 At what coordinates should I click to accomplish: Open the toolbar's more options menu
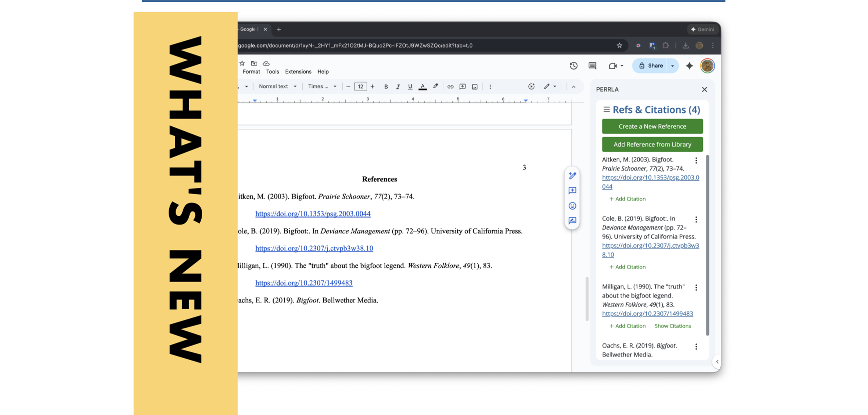click(490, 86)
